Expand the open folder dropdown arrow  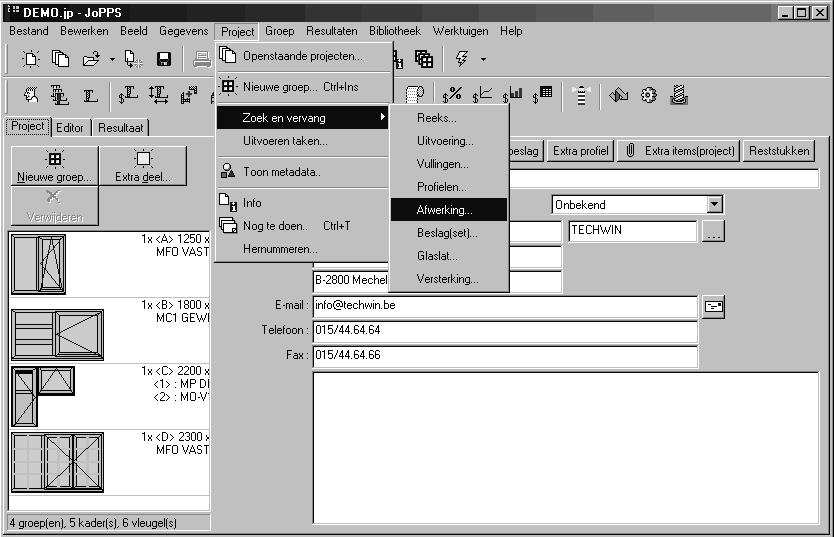click(112, 59)
